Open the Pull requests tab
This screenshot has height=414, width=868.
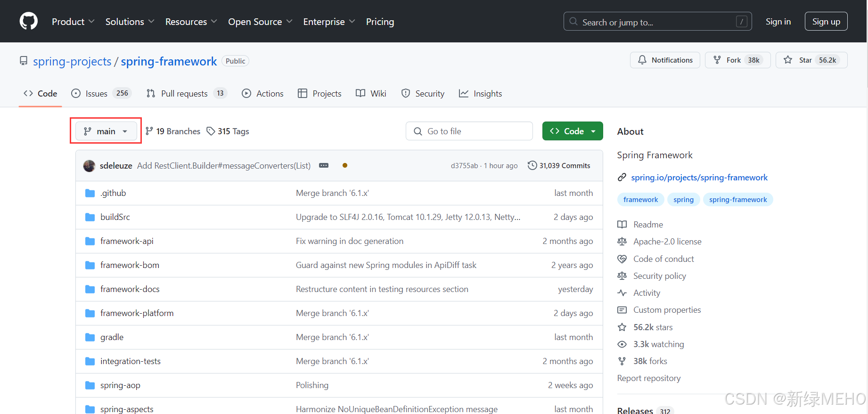(187, 94)
